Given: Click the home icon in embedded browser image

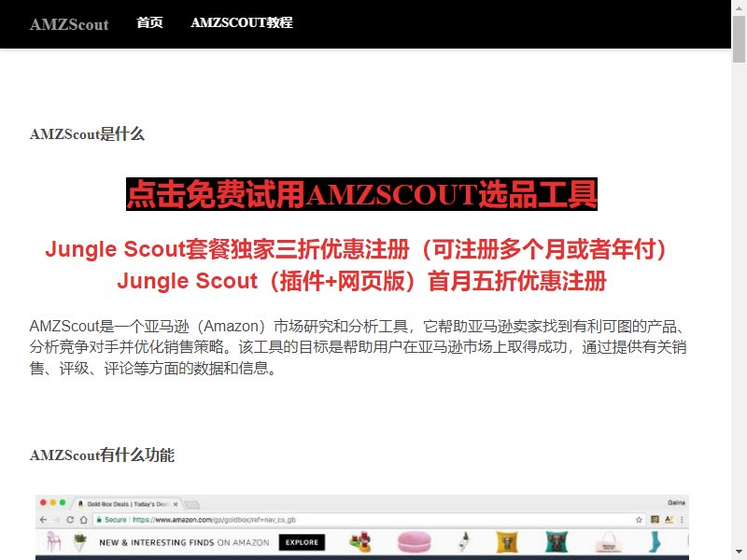Looking at the screenshot, I should coord(84,520).
